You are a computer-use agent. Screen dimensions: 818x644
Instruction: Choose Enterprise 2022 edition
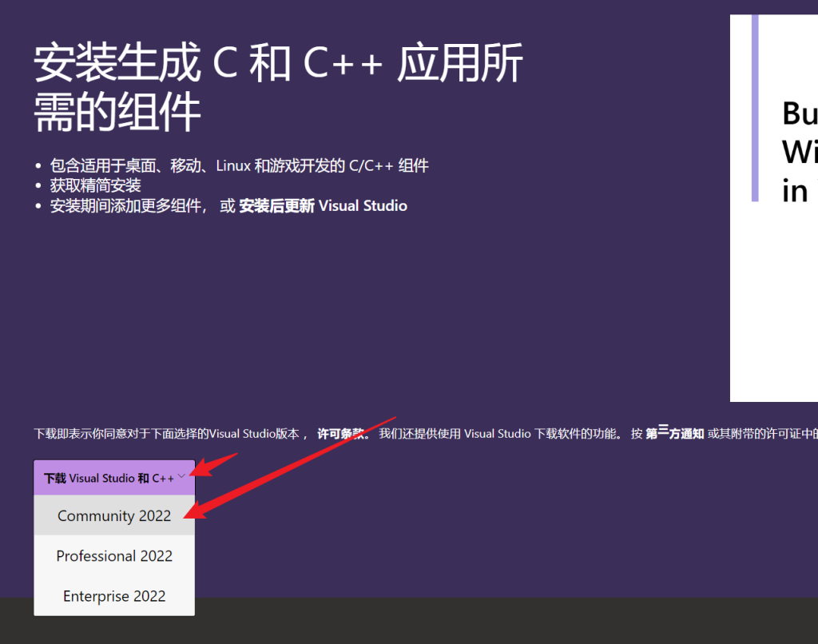coord(113,595)
